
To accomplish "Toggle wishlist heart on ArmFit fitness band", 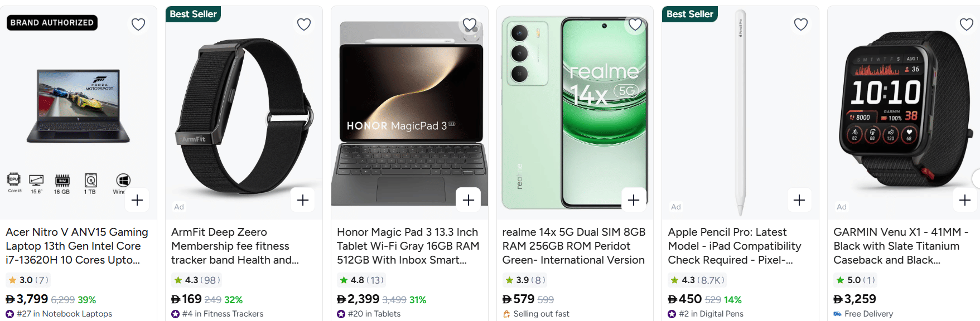I will pos(304,25).
